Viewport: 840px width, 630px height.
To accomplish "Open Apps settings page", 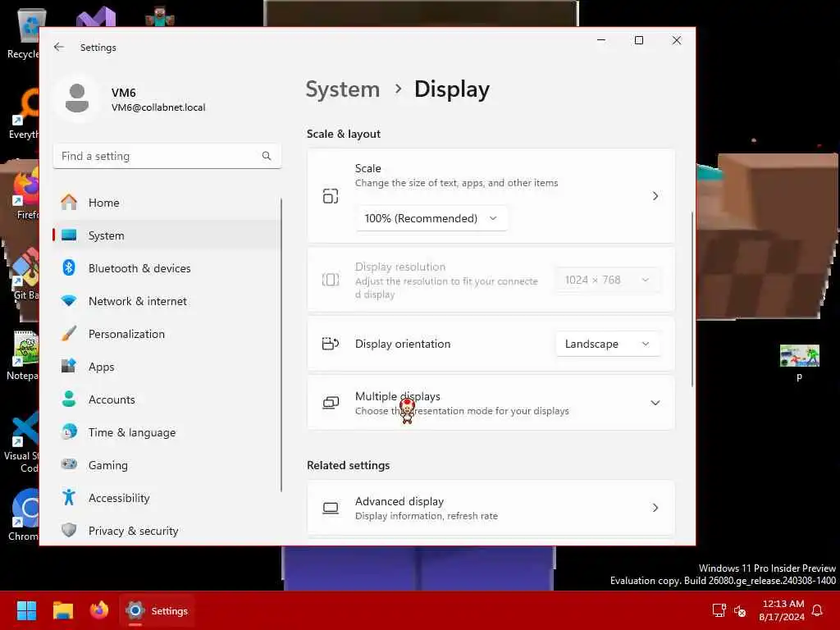I will coord(167,367).
